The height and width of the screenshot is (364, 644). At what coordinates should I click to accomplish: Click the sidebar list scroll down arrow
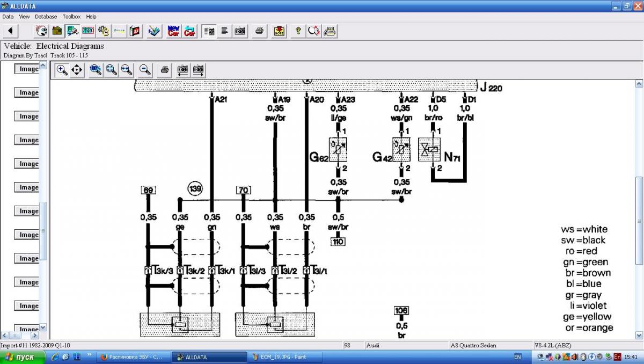tap(43, 327)
